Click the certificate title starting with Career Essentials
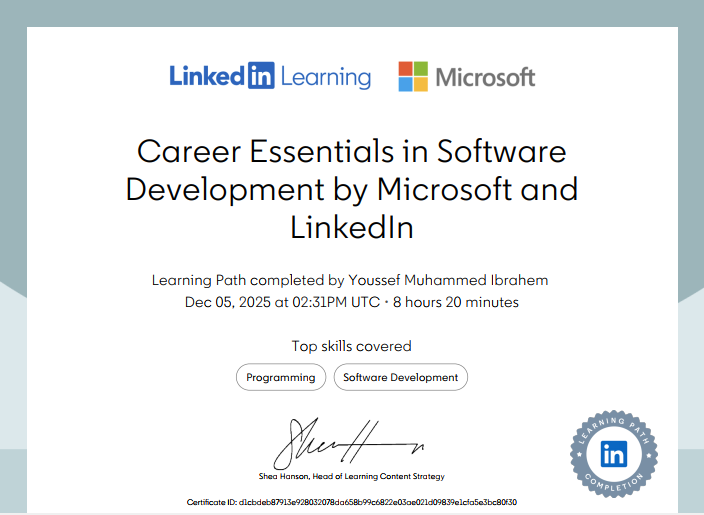Image resolution: width=704 pixels, height=515 pixels. coord(352,189)
